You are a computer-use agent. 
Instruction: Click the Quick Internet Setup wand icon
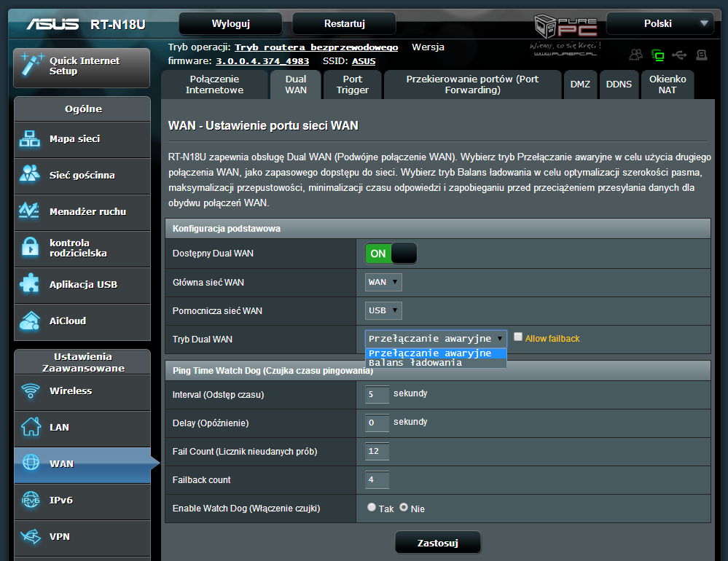tap(32, 65)
